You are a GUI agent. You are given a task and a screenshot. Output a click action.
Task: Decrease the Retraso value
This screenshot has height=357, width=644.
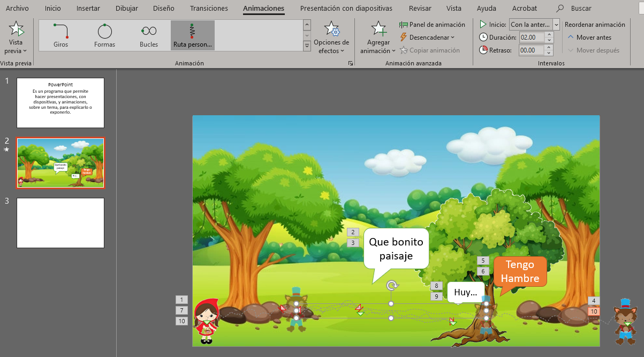click(x=548, y=53)
